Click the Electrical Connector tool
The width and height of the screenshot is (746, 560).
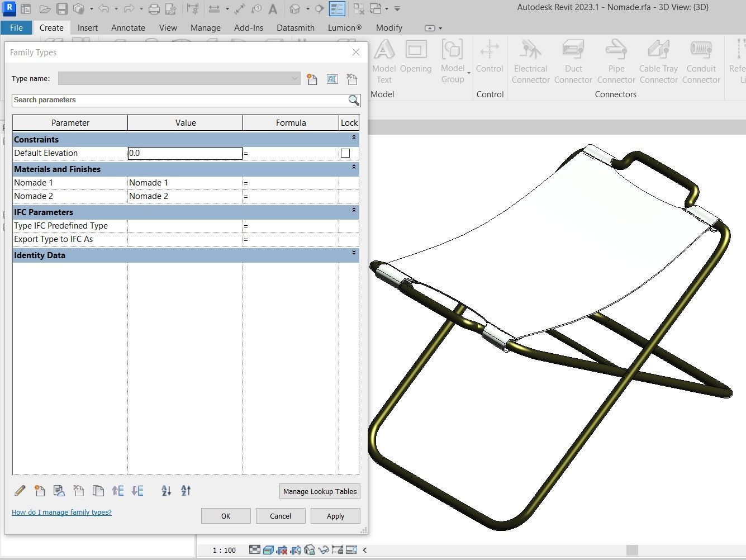(531, 62)
